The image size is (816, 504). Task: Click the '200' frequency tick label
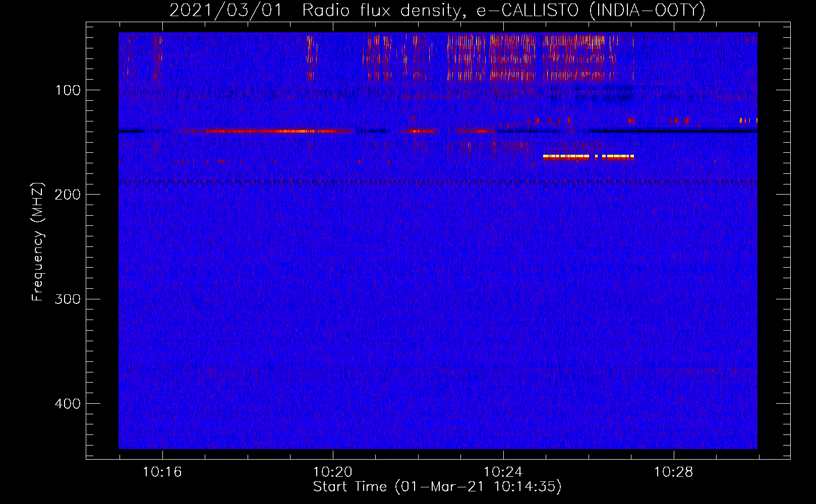point(68,195)
